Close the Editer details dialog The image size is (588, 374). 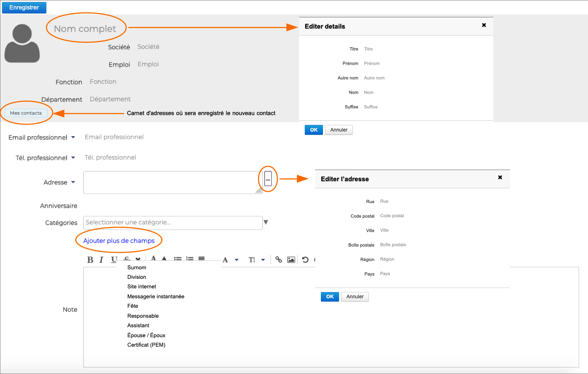(484, 25)
